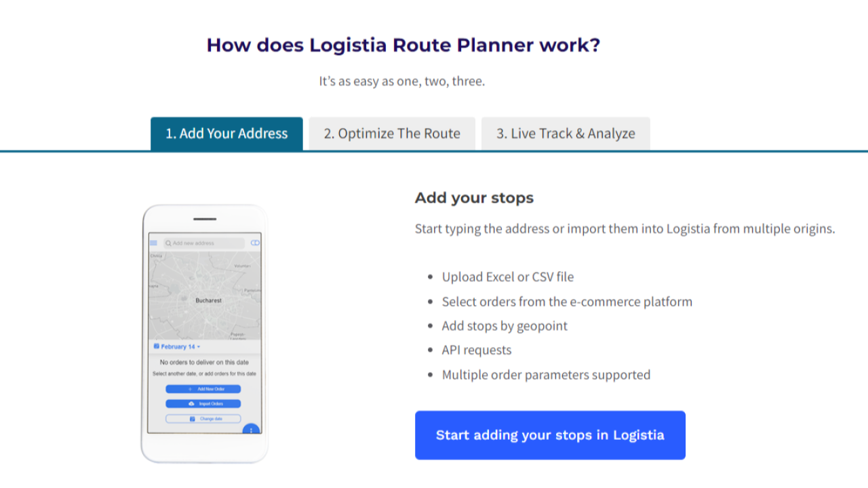
Task: Click the 'How does Logistia Route Planner work?' title
Action: [403, 45]
